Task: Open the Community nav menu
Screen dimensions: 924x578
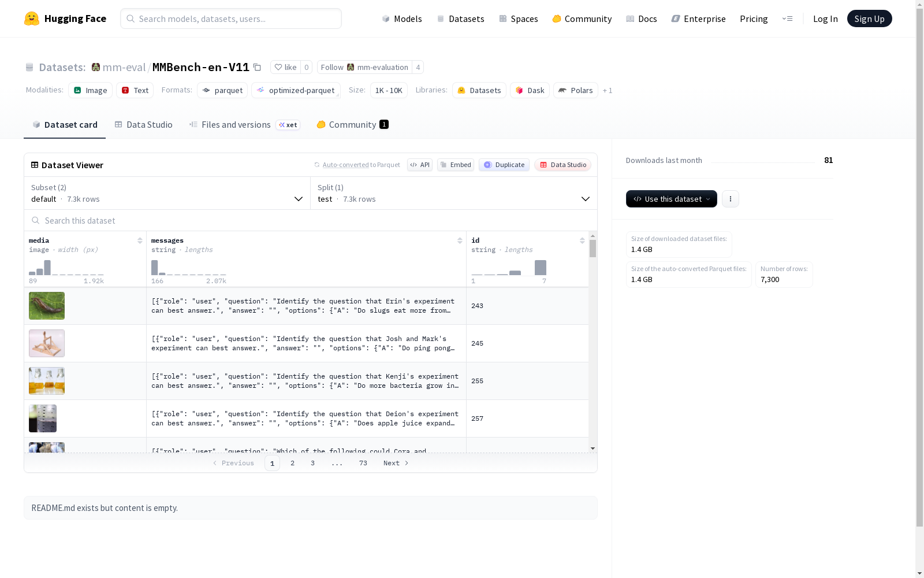Action: (x=582, y=18)
